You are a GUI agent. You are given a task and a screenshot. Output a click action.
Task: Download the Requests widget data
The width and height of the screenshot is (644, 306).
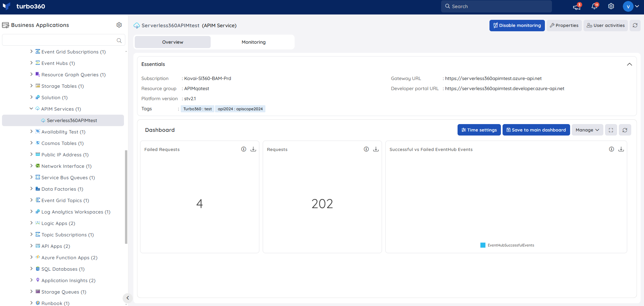click(x=376, y=149)
